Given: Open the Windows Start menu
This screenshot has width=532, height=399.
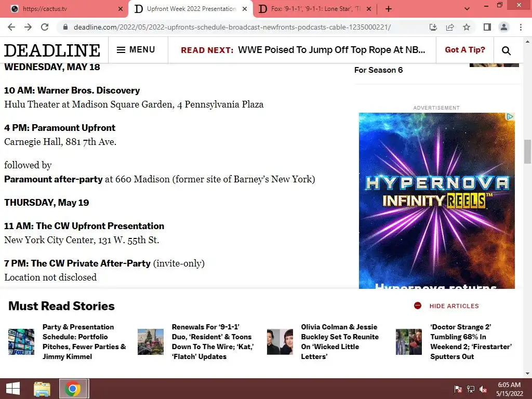Looking at the screenshot, I should (x=13, y=389).
